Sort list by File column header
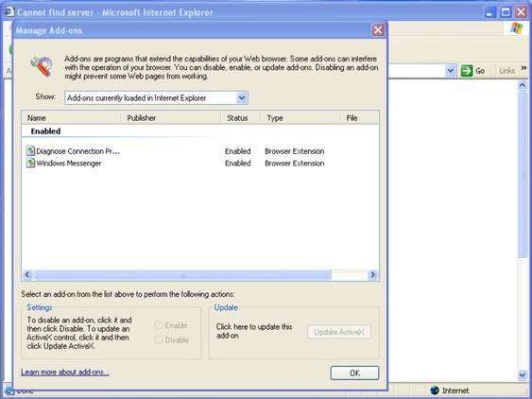The width and height of the screenshot is (532, 399). (359, 118)
